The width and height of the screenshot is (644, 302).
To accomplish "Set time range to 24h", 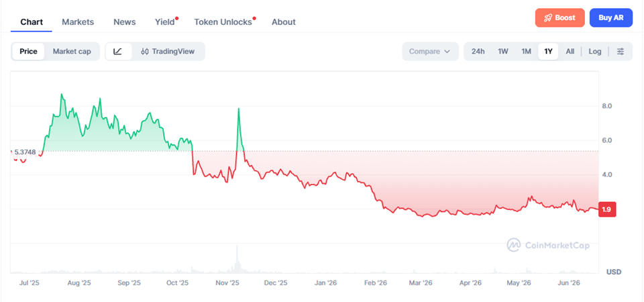I will coord(478,52).
